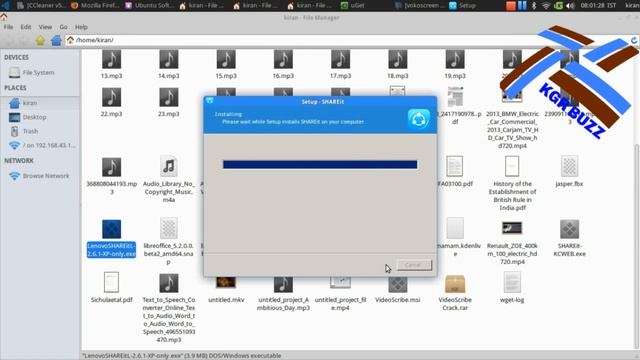Open the Wi-Fi network tray indicator

546,5
